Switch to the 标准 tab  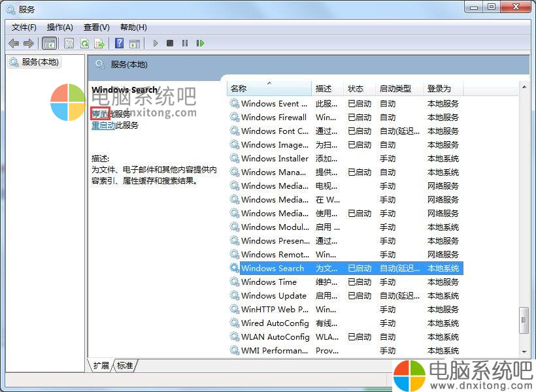pos(125,366)
